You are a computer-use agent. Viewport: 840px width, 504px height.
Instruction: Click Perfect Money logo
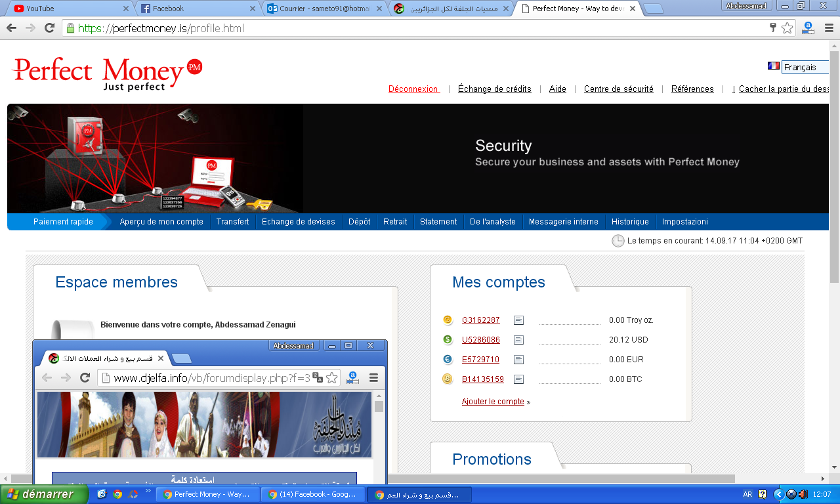pyautogui.click(x=107, y=73)
